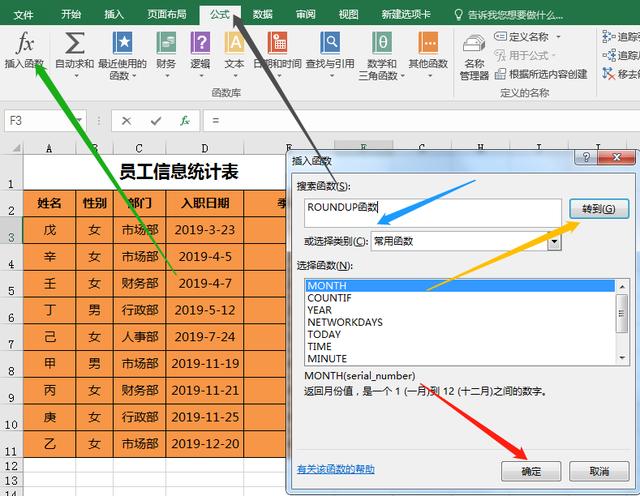The image size is (640, 496).
Task: Select TIME in the function list
Action: 460,347
